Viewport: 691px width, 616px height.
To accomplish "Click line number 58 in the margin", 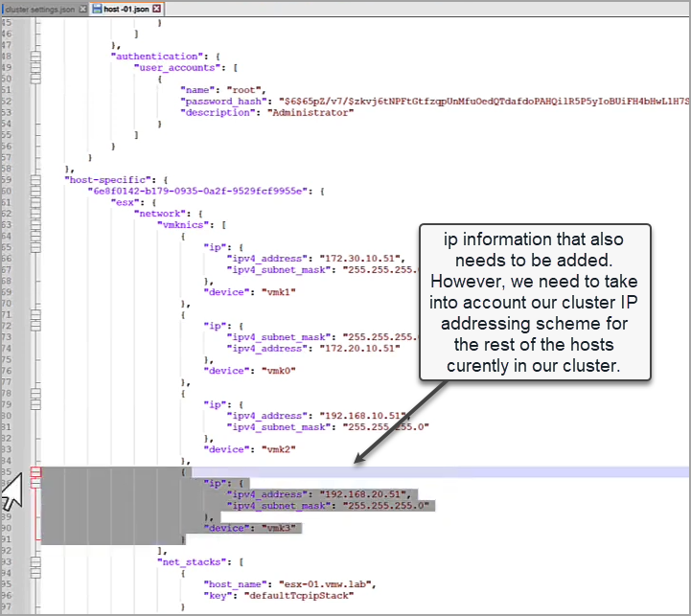I will pos(7,169).
